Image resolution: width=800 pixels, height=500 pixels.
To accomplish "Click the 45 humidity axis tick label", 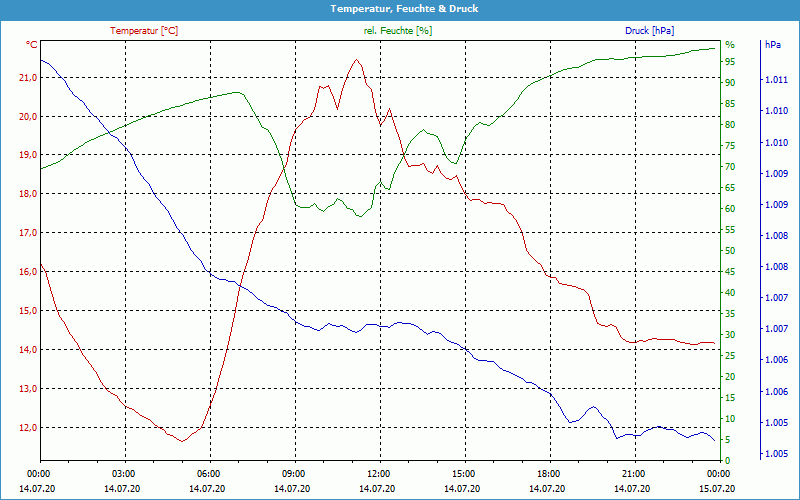I will [730, 272].
